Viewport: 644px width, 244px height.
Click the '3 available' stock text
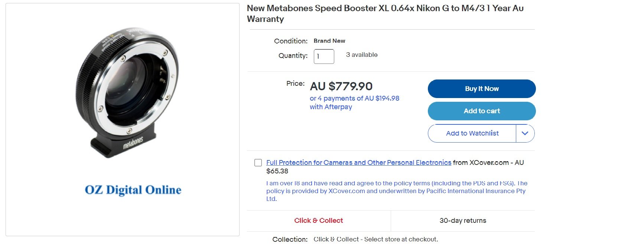[362, 55]
